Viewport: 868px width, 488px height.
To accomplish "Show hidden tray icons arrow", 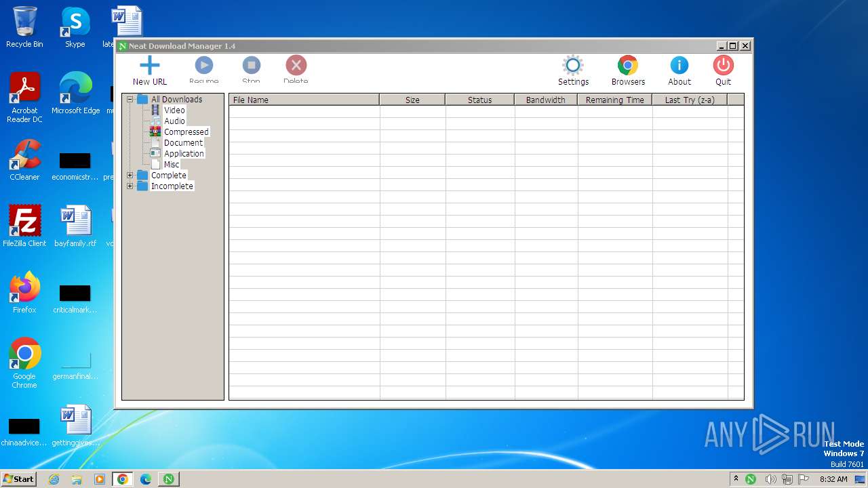I will (736, 479).
